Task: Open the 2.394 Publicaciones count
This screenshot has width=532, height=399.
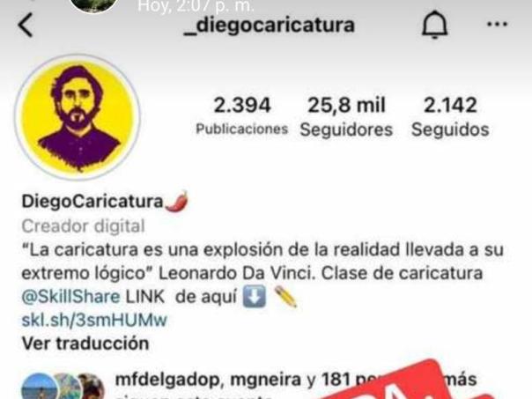Action: click(x=242, y=115)
